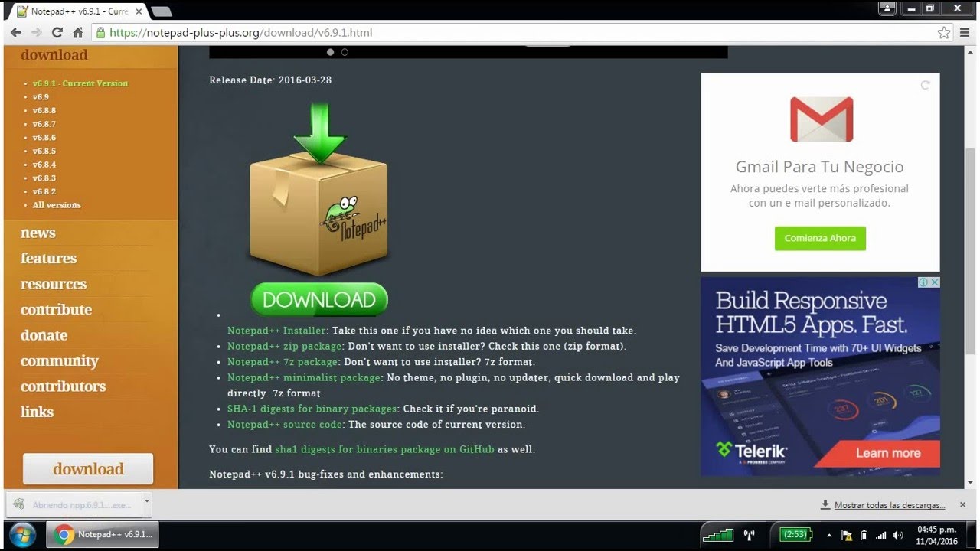Go to features section in sidebar
Image resolution: width=980 pixels, height=551 pixels.
coord(49,259)
